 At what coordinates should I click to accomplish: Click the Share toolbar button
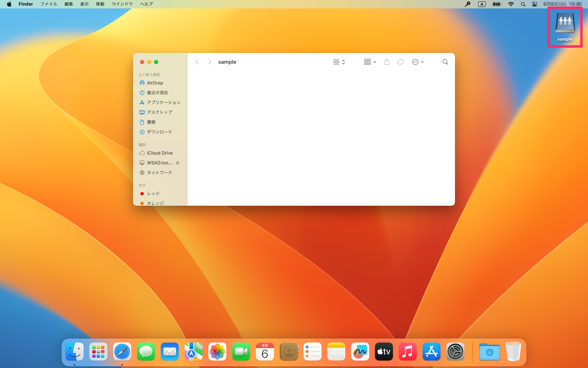pyautogui.click(x=387, y=62)
